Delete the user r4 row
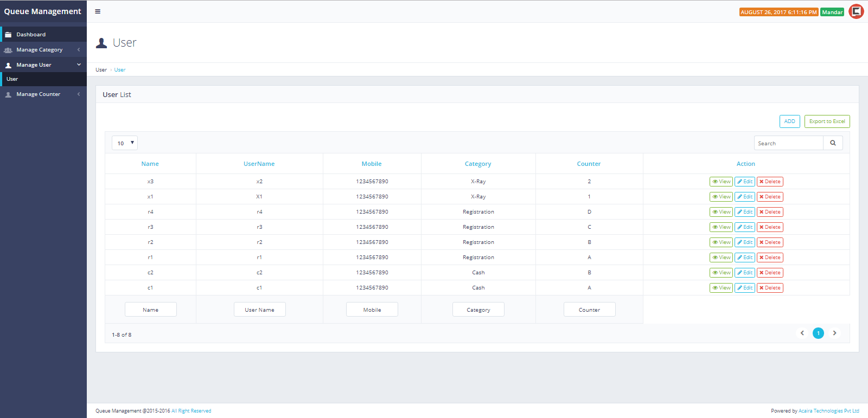 [x=770, y=212]
